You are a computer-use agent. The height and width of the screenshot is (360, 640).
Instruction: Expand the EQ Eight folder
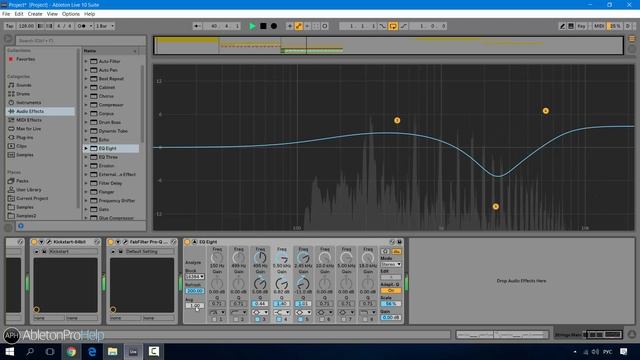tap(86, 149)
